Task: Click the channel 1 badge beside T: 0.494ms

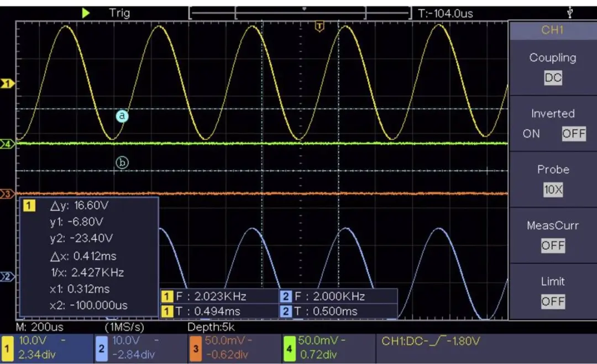Action: tap(167, 312)
